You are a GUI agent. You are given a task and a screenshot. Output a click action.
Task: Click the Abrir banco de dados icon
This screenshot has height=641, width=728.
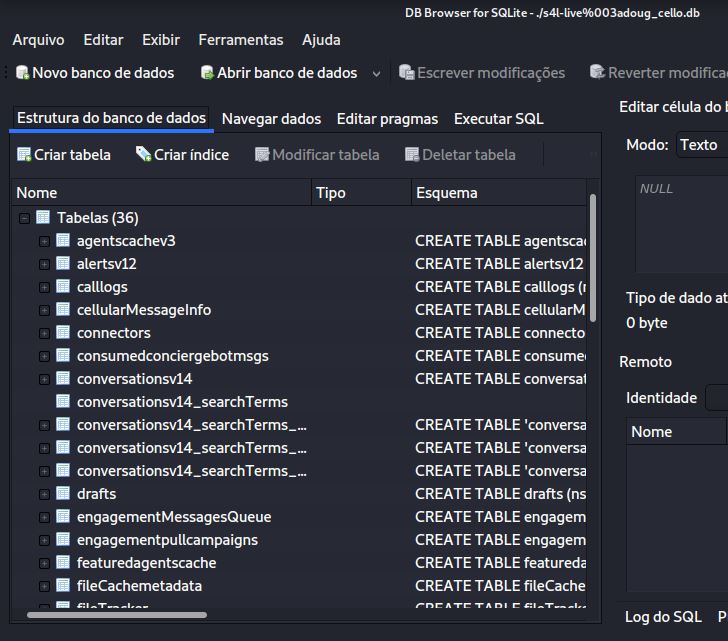point(207,73)
